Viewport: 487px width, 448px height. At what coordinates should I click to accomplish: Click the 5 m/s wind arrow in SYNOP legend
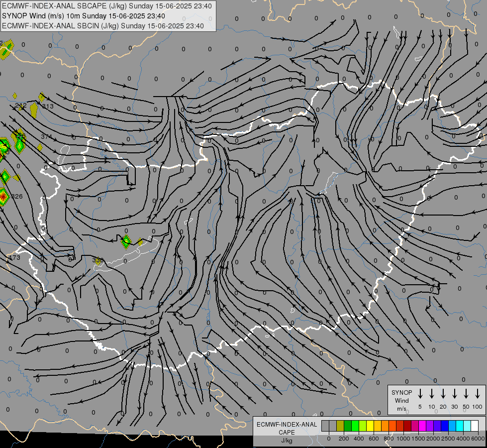[420, 393]
